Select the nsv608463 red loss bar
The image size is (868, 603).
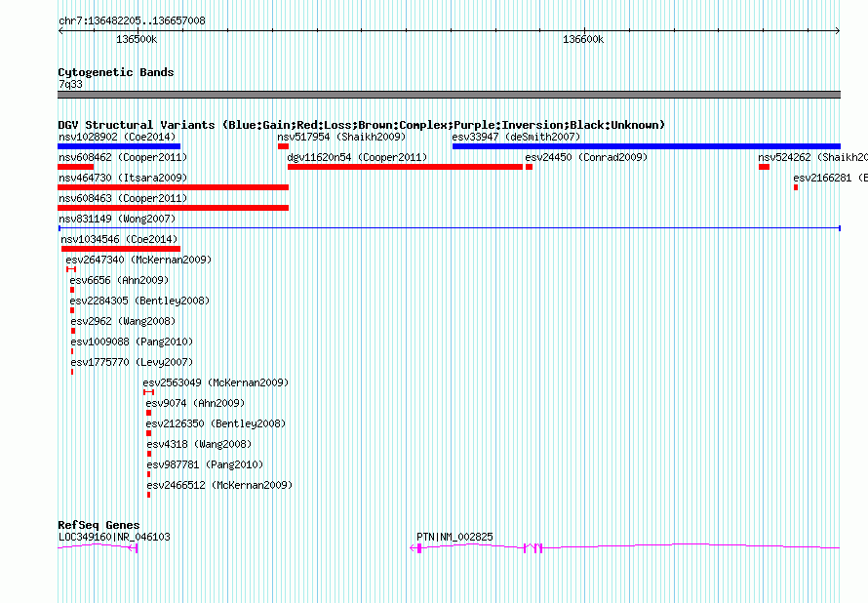(173, 208)
